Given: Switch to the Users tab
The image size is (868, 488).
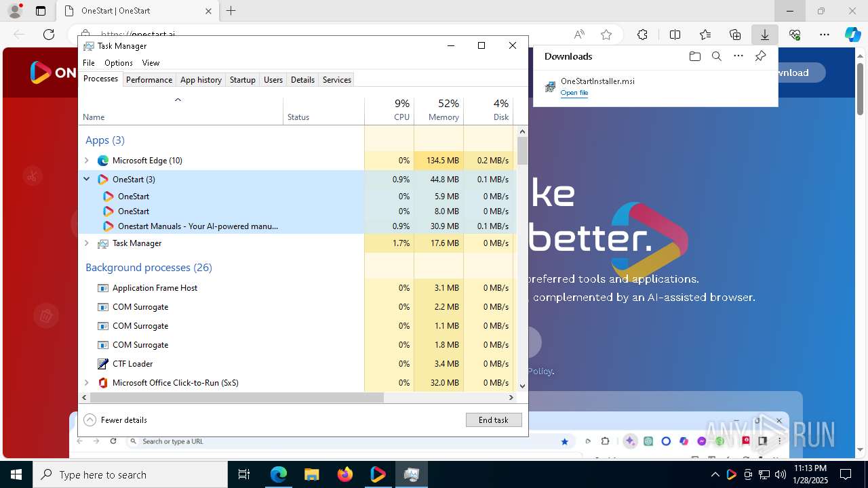Looking at the screenshot, I should [273, 80].
